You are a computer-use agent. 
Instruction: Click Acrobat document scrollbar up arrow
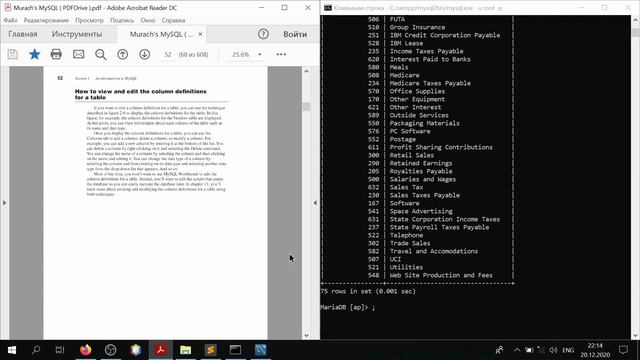(x=307, y=71)
